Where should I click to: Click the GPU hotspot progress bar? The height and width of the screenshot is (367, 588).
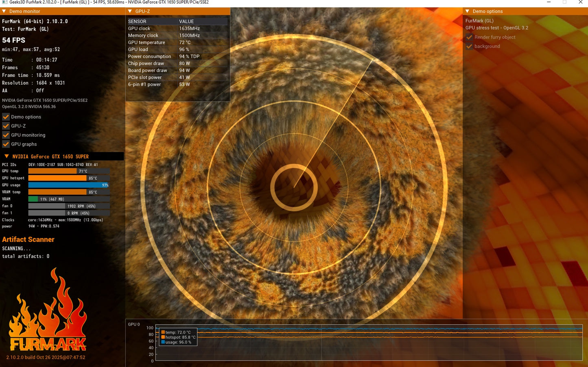[x=69, y=178]
